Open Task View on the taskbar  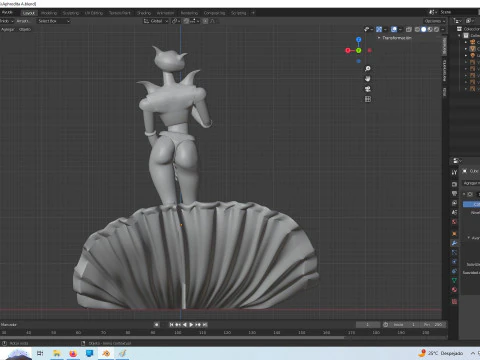tap(40, 353)
